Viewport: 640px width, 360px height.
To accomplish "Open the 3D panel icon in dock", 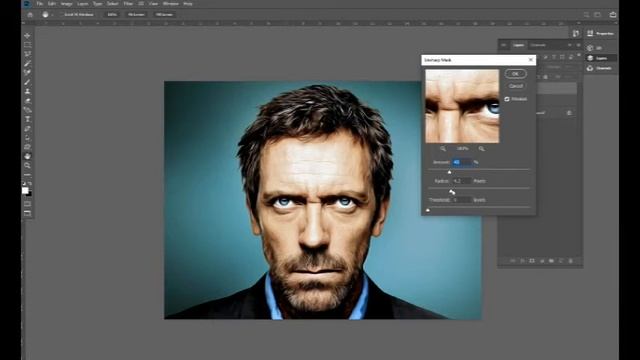I will (x=590, y=48).
